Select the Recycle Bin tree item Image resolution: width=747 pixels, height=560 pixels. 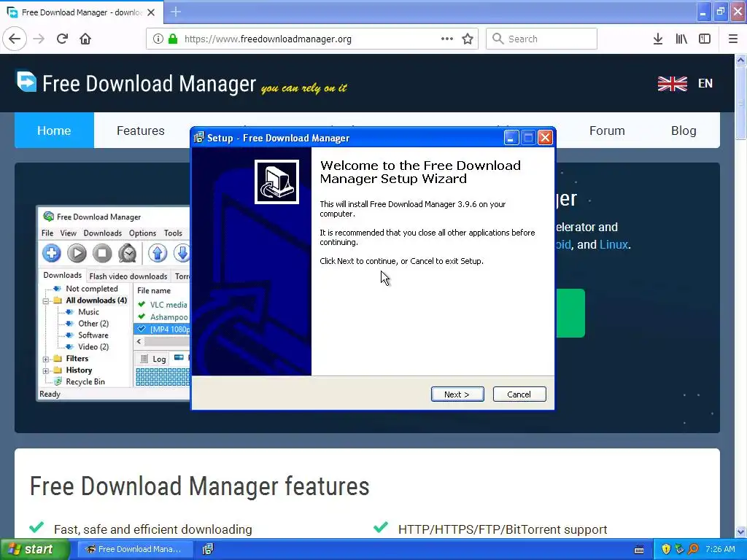[x=85, y=381]
